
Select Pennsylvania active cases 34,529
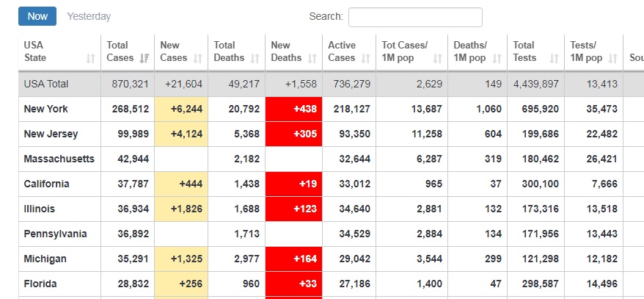point(354,234)
